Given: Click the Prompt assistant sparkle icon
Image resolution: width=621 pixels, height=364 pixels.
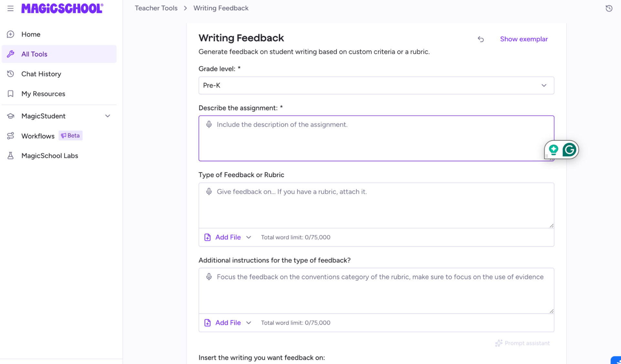Looking at the screenshot, I should click(x=499, y=343).
